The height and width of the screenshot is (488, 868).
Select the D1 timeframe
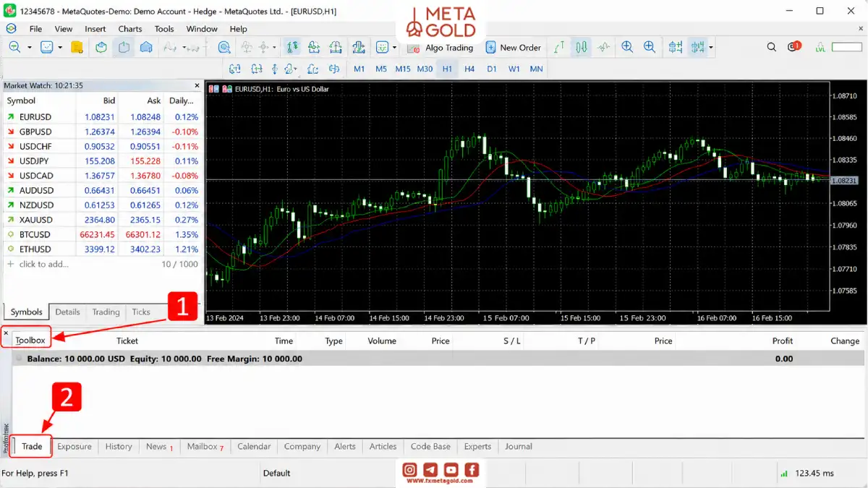click(492, 69)
